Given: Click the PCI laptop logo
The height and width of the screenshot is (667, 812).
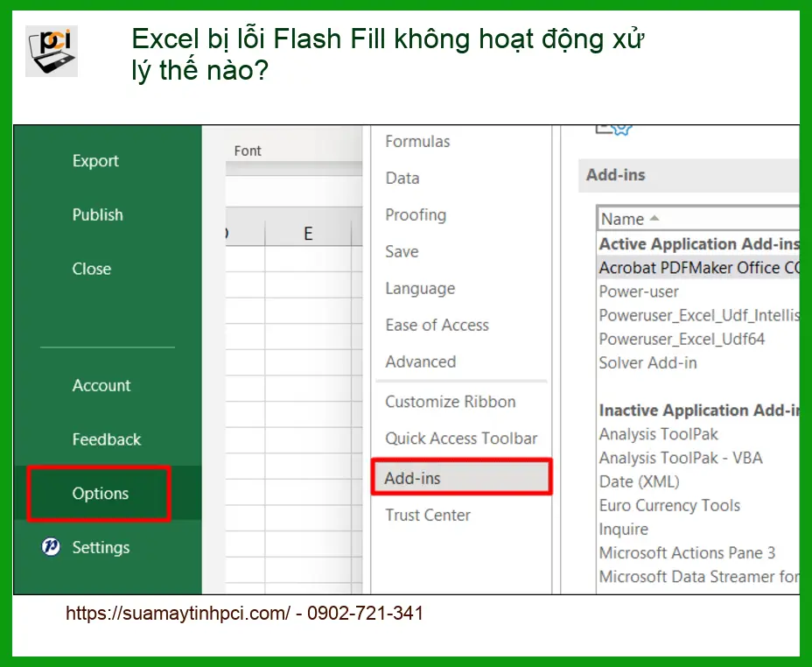Looking at the screenshot, I should 52,51.
